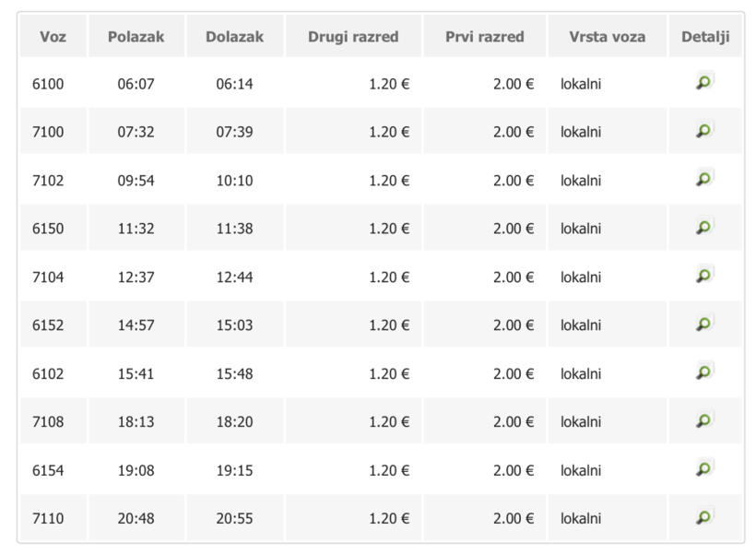Screen dimensions: 756x554
Task: Open details for train 6154
Action: point(704,467)
